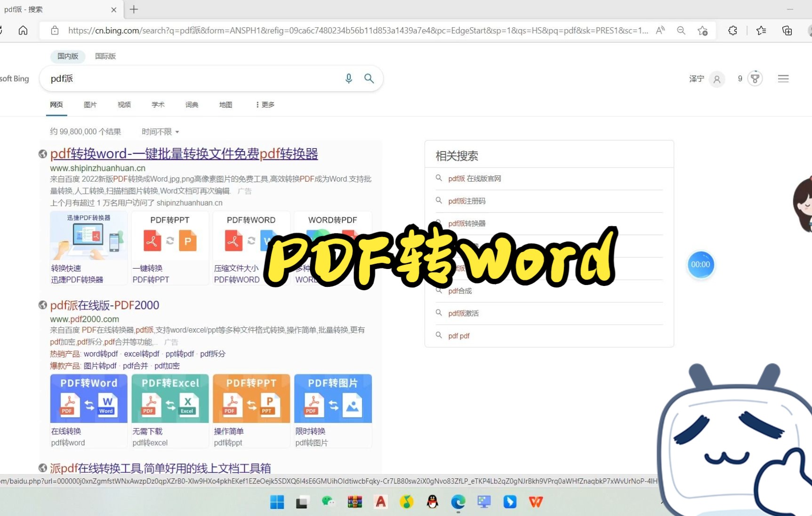Image resolution: width=812 pixels, height=516 pixels.
Task: Open pdf转word一键批量转换 result link
Action: click(184, 154)
